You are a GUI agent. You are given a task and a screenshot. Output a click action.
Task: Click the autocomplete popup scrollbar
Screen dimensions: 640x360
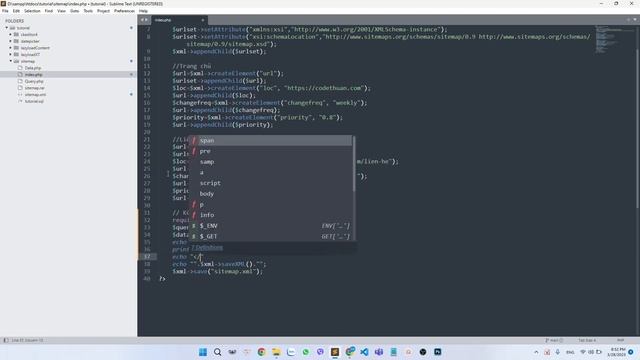[x=353, y=164]
